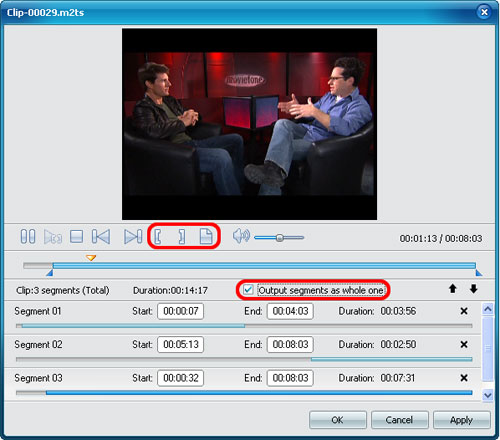This screenshot has width=500, height=440.
Task: Click Segment 01 Start time field
Action: click(x=181, y=311)
